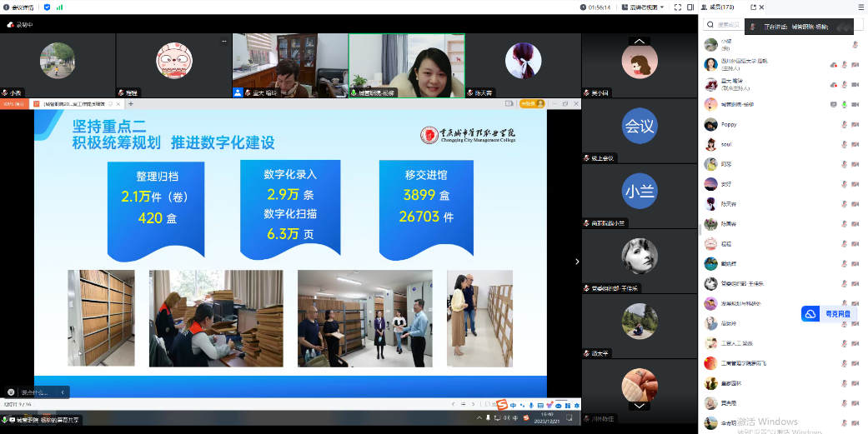The width and height of the screenshot is (868, 434).
Task: Toggle soul's camera icon
Action: click(855, 144)
